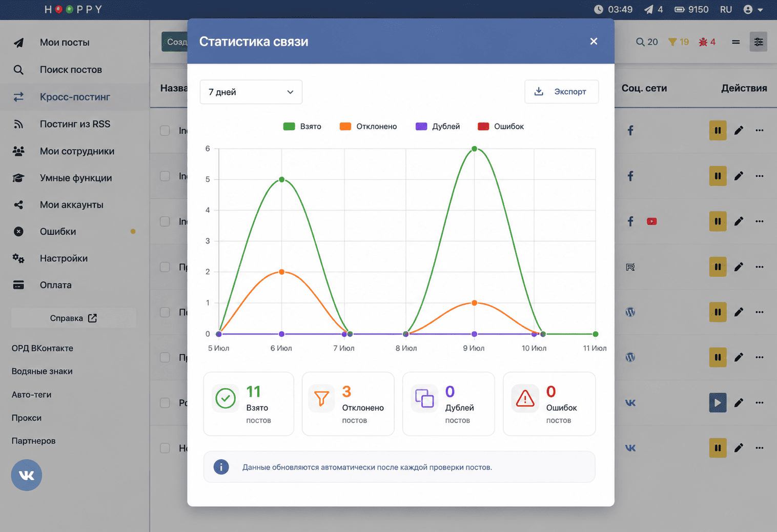Screen dimensions: 777x532
Task: Go to Постинг из RSS in the sidebar
Action: pos(75,124)
